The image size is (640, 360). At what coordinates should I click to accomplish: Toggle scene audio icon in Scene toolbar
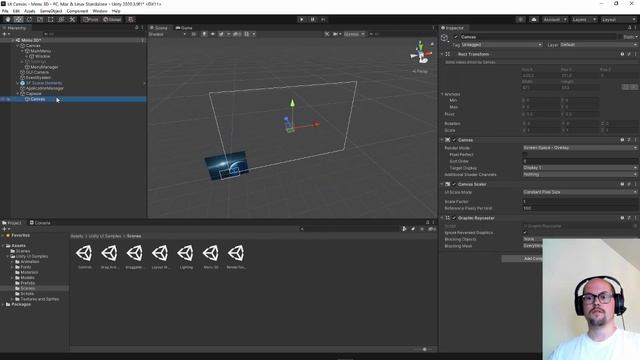213,34
